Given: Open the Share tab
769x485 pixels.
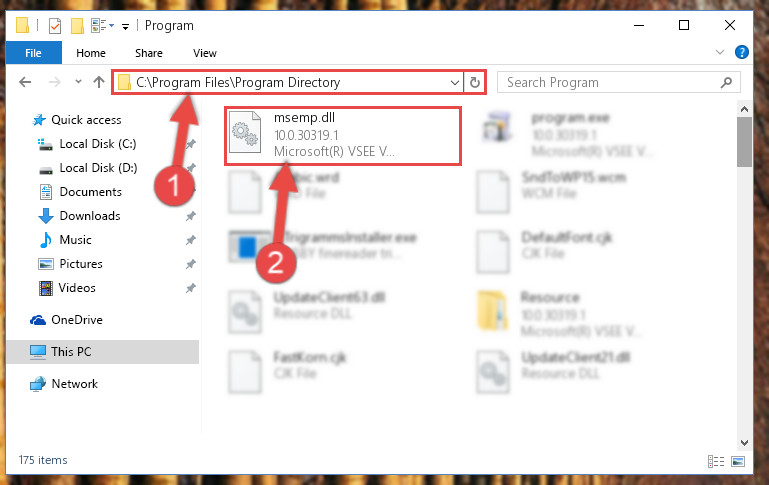Looking at the screenshot, I should point(149,52).
